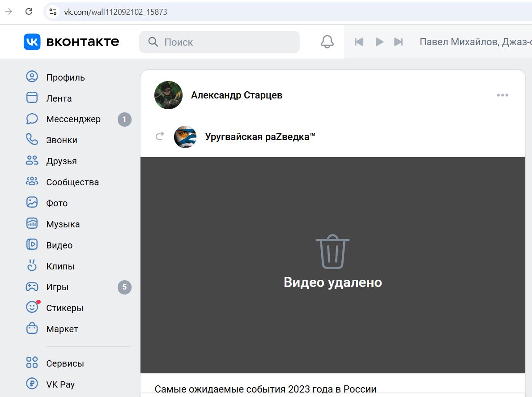
Task: Click the Клипы hand icon
Action: (x=32, y=265)
